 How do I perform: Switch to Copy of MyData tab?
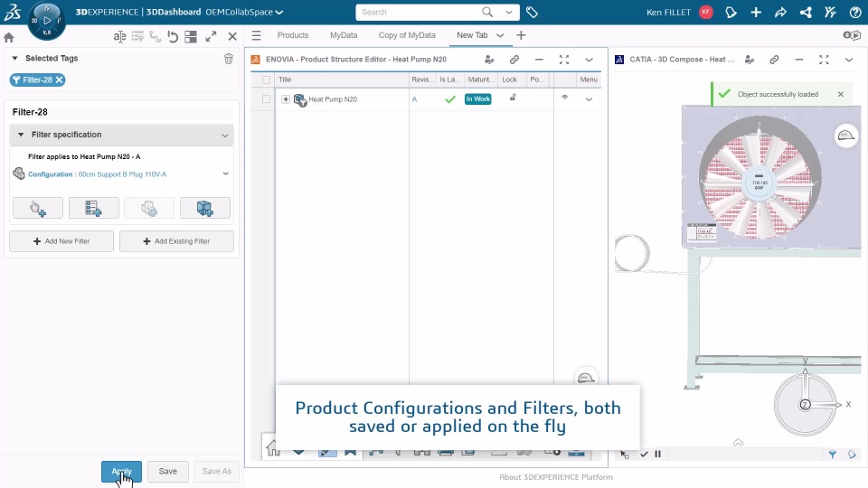pyautogui.click(x=407, y=35)
